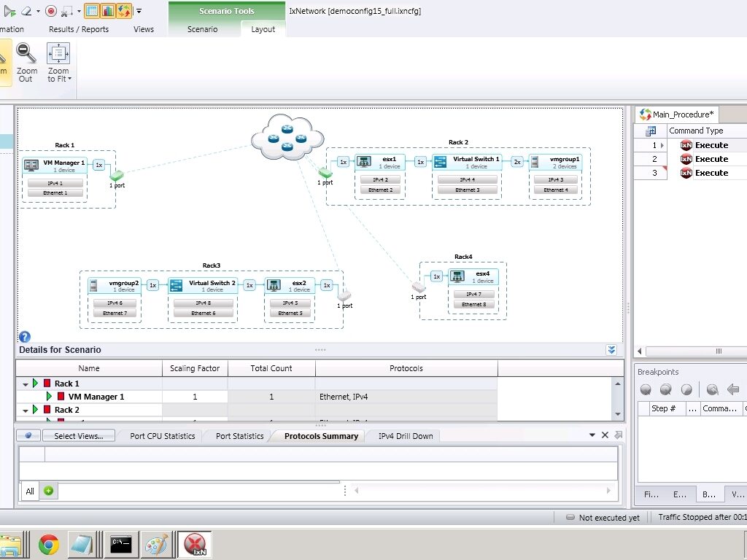Toggle the statistics bar chart view button
The width and height of the screenshot is (747, 560).
[107, 10]
